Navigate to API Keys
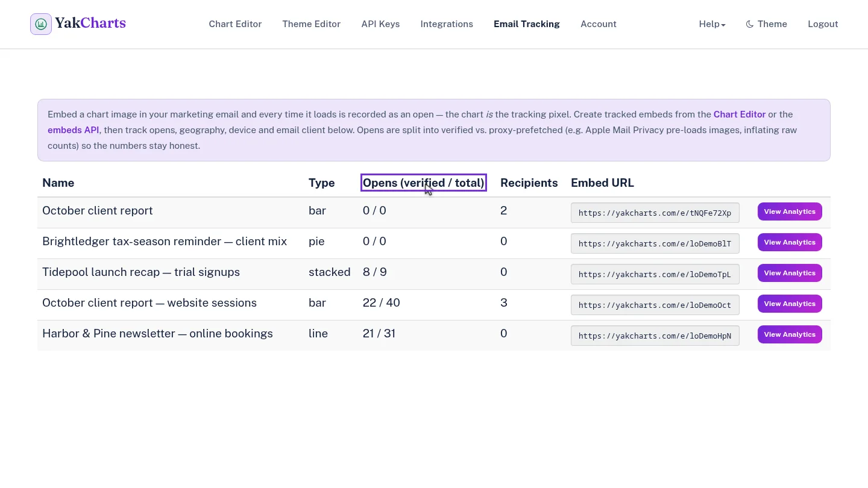 coord(380,24)
